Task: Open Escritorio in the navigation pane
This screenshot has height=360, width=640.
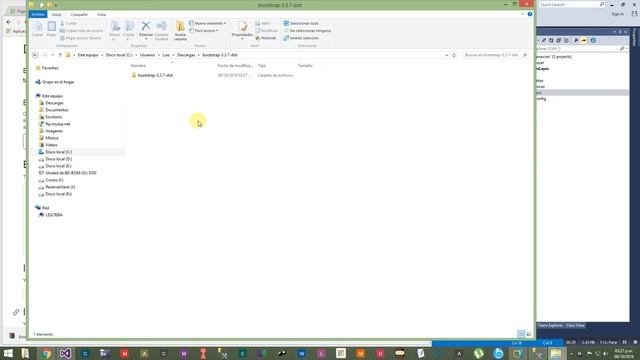Action: click(53, 117)
